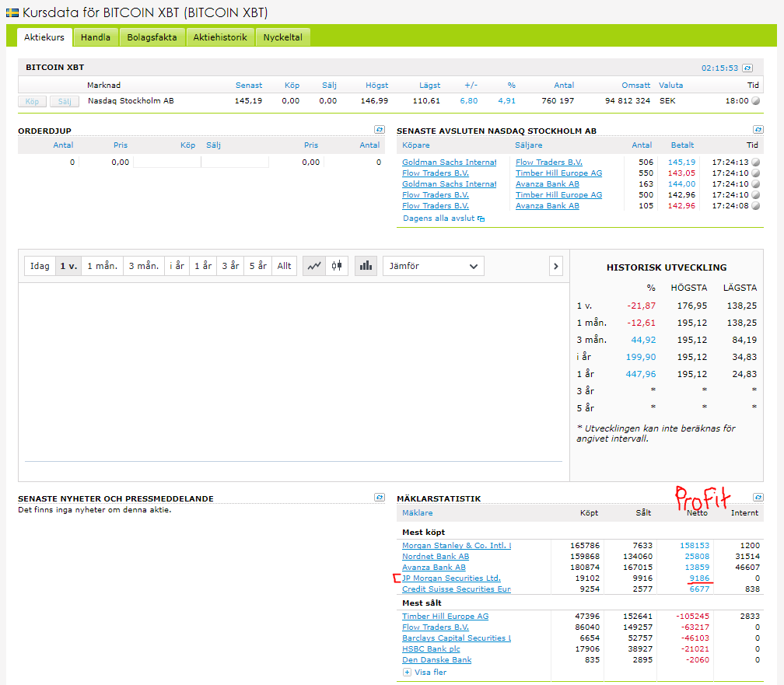The image size is (784, 685).
Task: Open the JP Morgan Securities Ltd. link
Action: coord(451,578)
